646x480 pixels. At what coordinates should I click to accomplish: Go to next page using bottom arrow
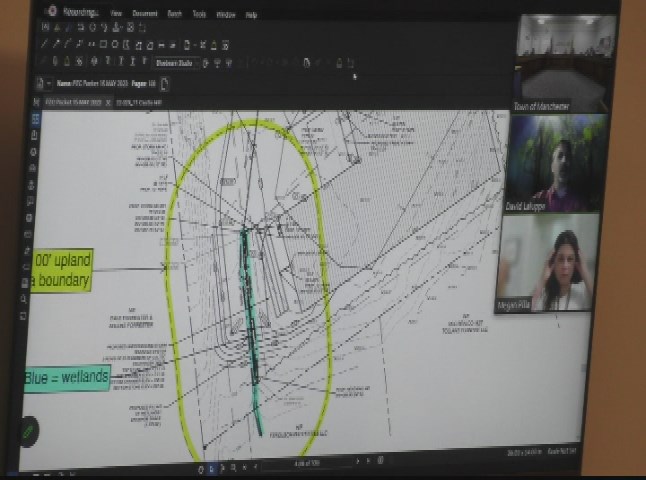tap(358, 461)
